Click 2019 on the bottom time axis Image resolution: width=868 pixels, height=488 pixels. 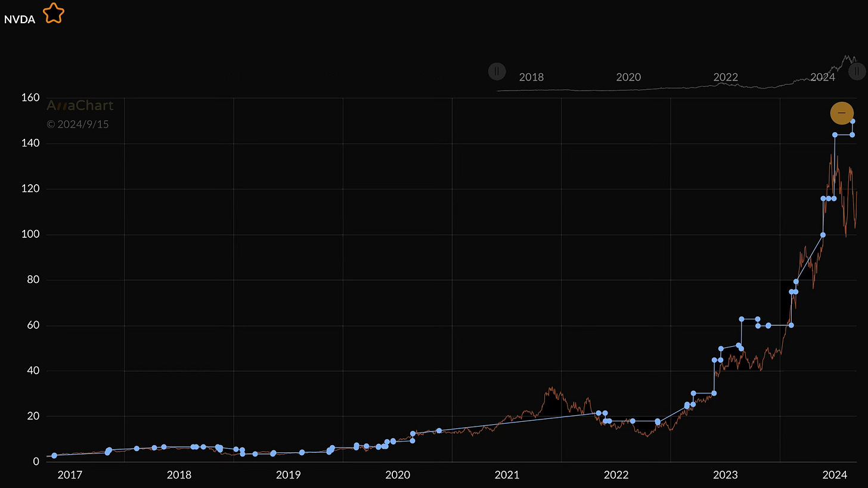pos(289,475)
